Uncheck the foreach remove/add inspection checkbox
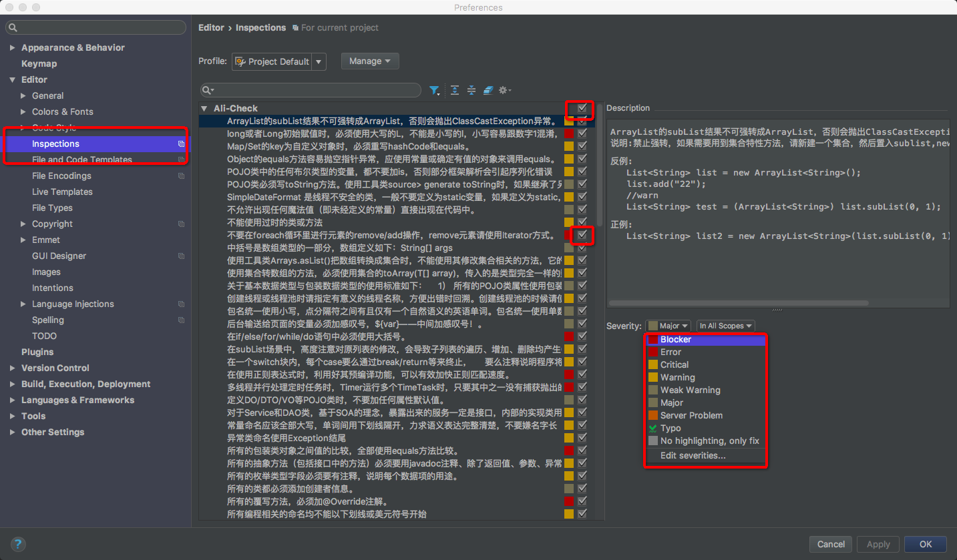The width and height of the screenshot is (957, 560). point(582,234)
